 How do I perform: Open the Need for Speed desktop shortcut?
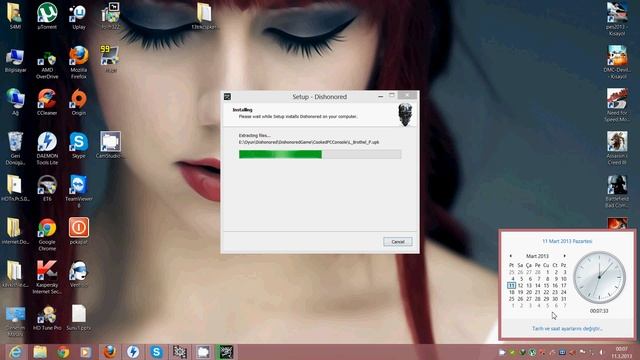tap(617, 105)
